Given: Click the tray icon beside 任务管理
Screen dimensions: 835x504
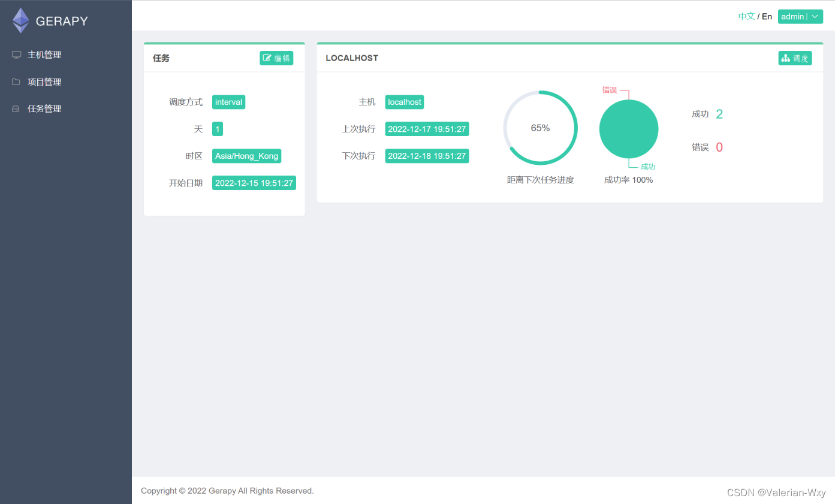Looking at the screenshot, I should click(x=17, y=109).
